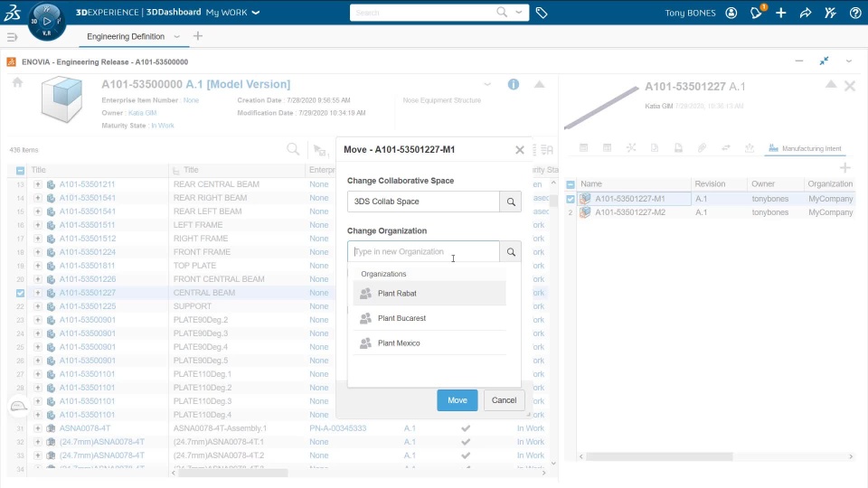Open owner Katia GM link in header
868x488 pixels.
pos(142,113)
